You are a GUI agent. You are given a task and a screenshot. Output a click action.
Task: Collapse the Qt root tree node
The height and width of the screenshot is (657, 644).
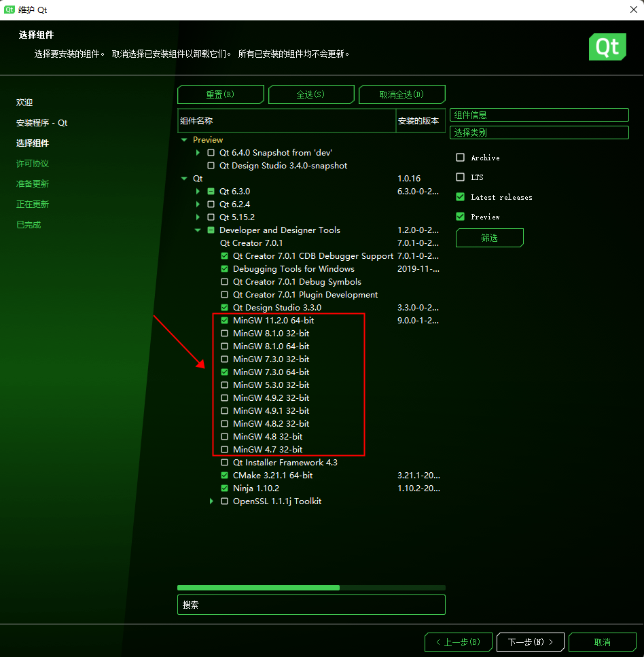(184, 179)
